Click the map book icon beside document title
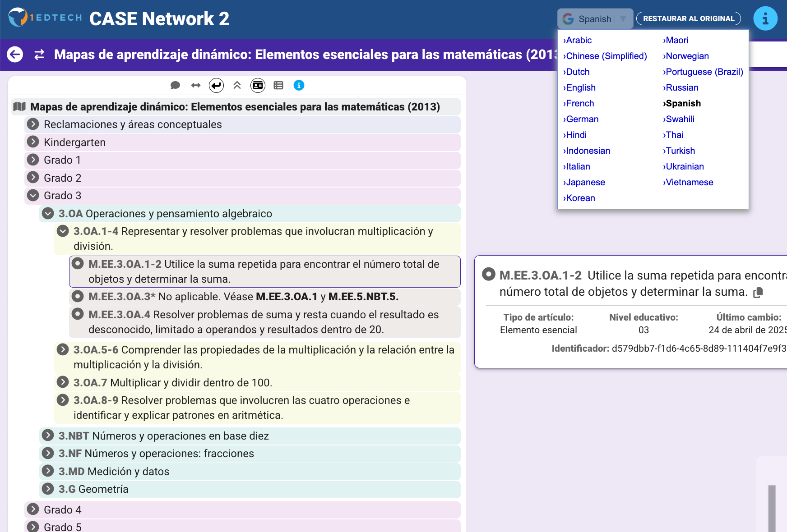Viewport: 787px width, 532px height. coord(19,106)
